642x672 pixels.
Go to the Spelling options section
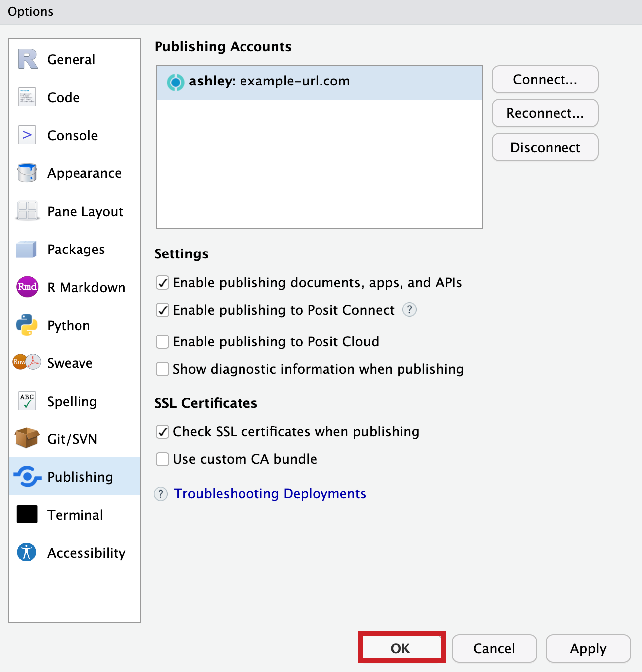[x=72, y=401]
